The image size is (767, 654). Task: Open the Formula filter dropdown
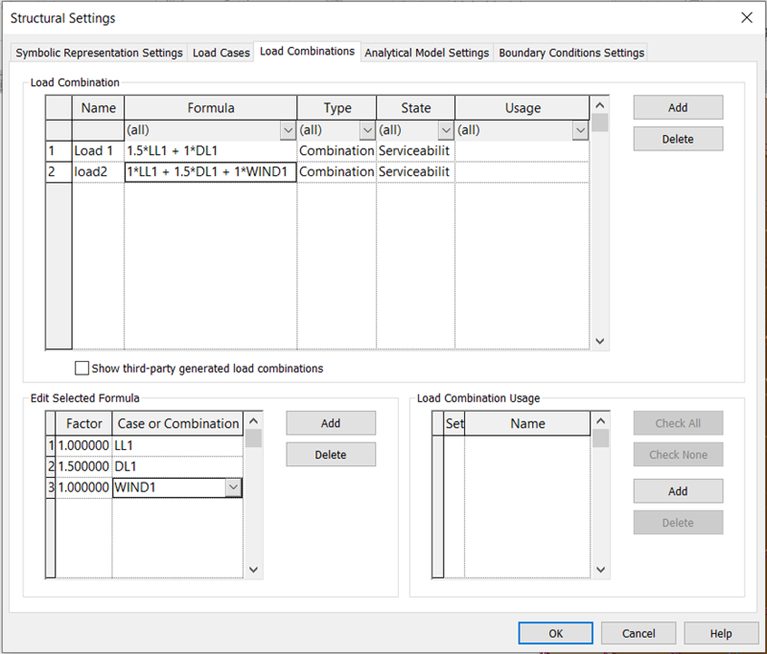tap(288, 131)
